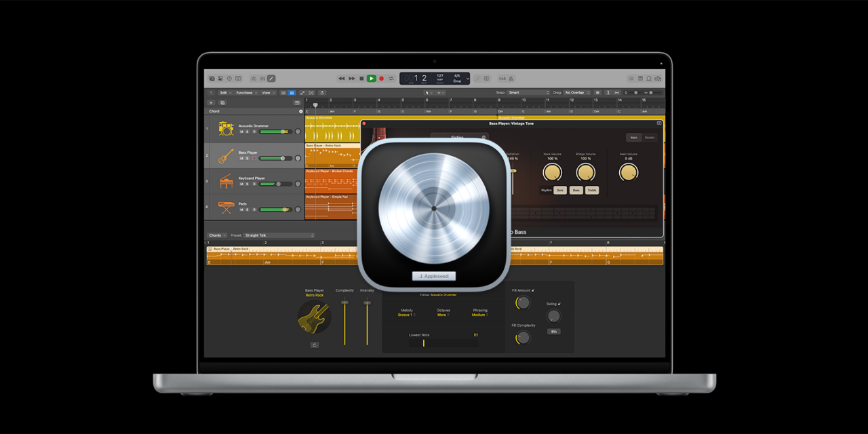The image size is (868, 434).
Task: Switch to the Details tab in Vintage Tone
Action: pyautogui.click(x=650, y=138)
